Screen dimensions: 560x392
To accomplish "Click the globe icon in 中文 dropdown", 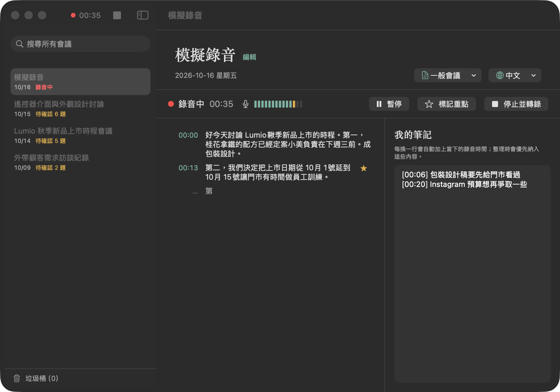I will click(500, 75).
